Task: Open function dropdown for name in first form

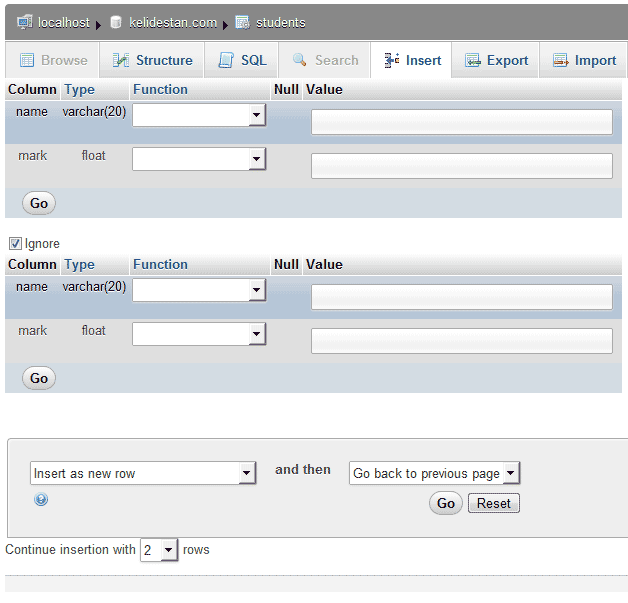Action: click(199, 115)
